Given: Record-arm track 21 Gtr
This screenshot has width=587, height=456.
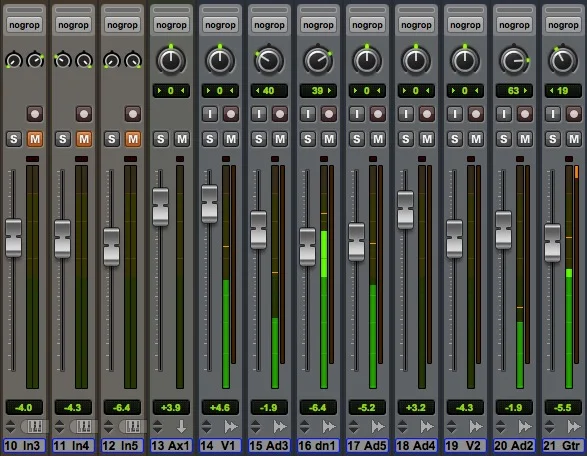Looking at the screenshot, I should pos(574,114).
